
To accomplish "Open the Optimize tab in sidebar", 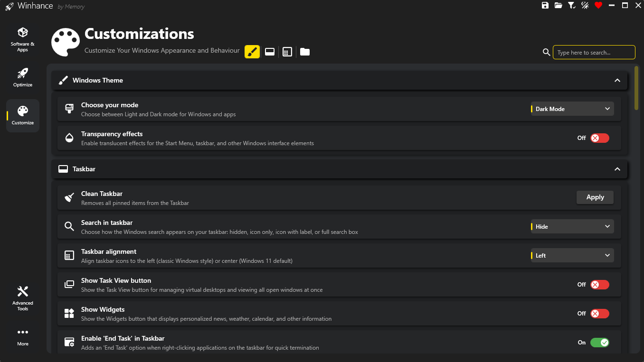I will (x=23, y=77).
